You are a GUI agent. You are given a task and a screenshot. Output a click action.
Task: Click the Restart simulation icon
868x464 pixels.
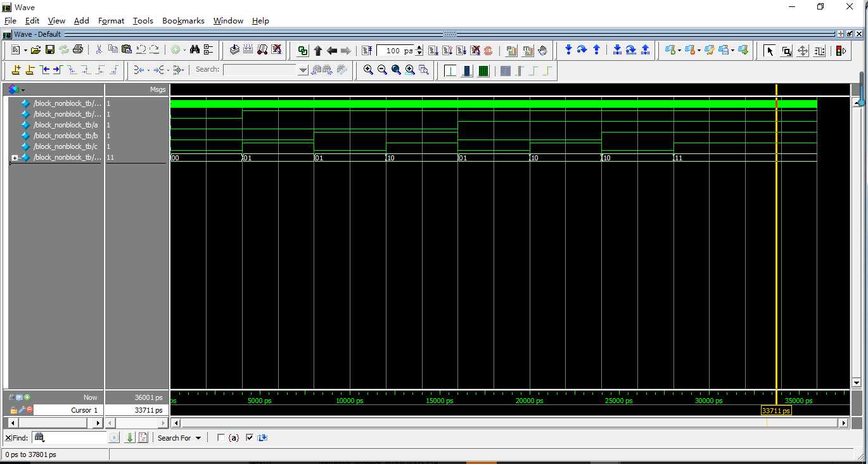367,50
